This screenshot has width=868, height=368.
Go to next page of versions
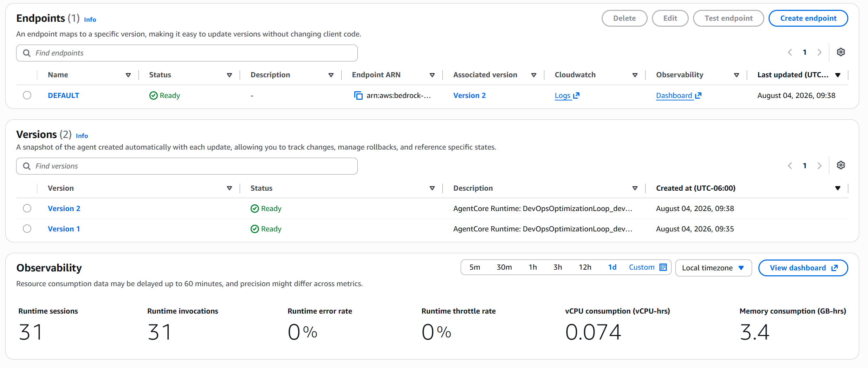pyautogui.click(x=820, y=165)
